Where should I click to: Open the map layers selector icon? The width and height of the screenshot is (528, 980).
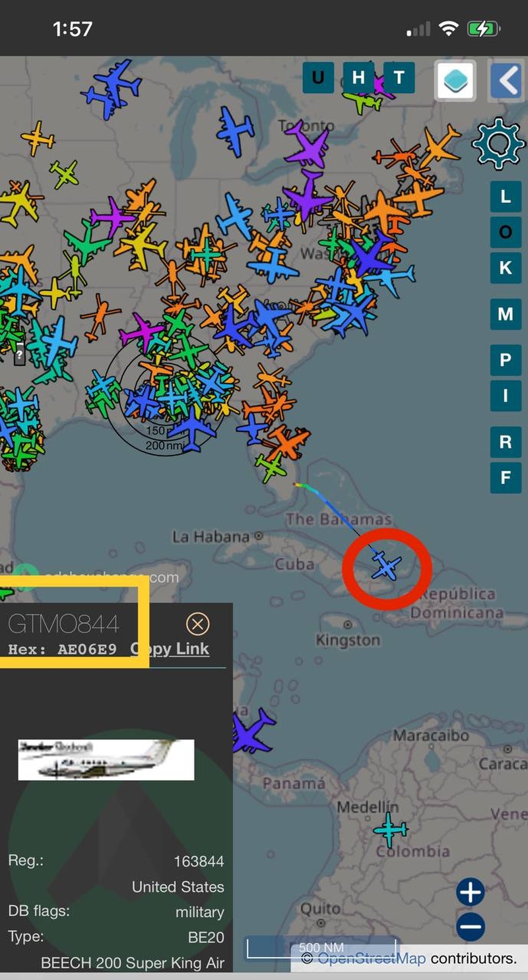pyautogui.click(x=455, y=80)
